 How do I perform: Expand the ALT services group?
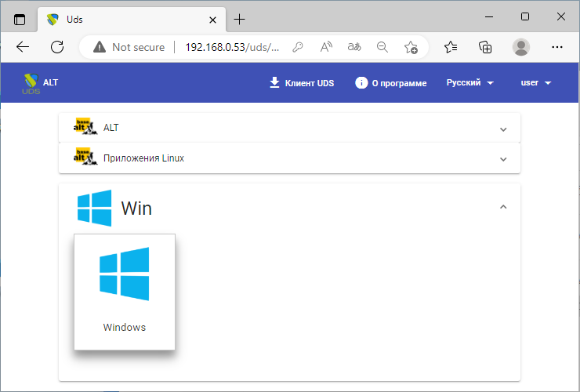289,128
